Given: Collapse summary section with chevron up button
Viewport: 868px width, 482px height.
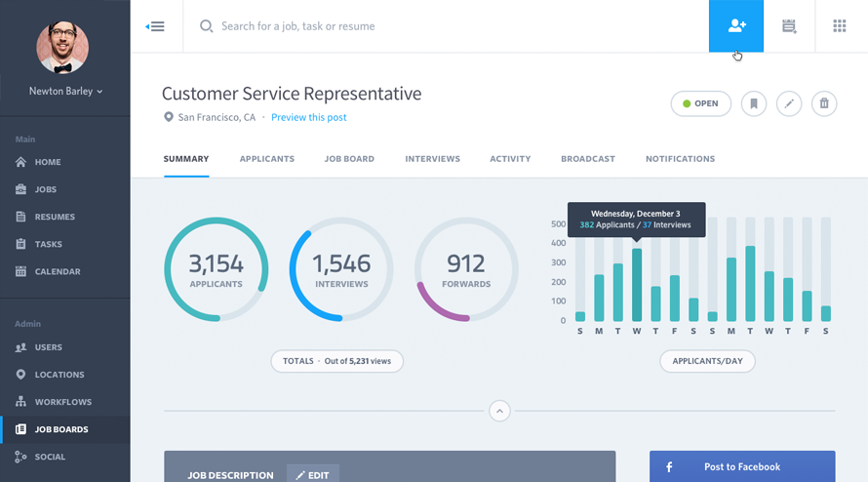Looking at the screenshot, I should [x=499, y=411].
